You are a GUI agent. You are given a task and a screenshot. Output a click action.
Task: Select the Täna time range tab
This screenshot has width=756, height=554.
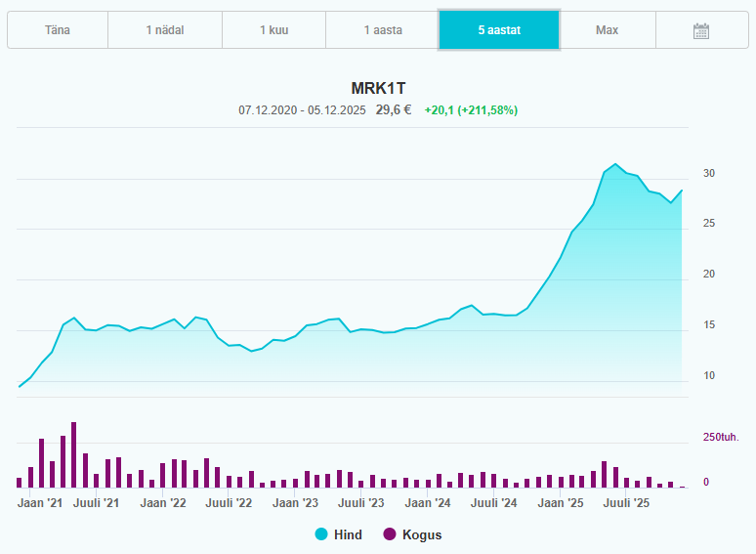[x=58, y=30]
